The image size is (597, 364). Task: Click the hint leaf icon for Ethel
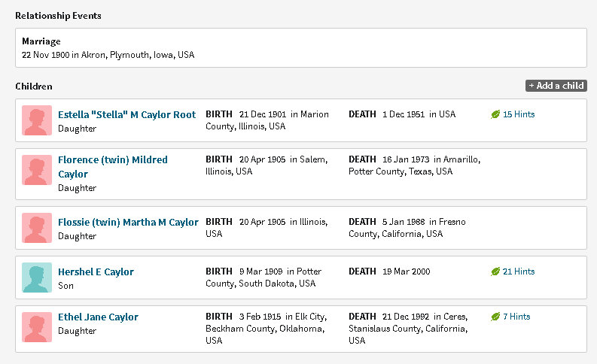495,317
